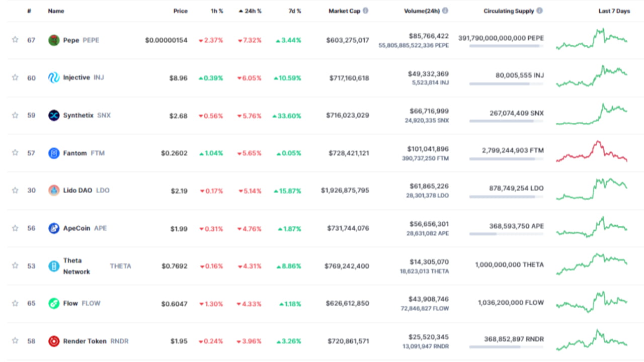Toggle the watchlist star for Flow

coord(15,303)
